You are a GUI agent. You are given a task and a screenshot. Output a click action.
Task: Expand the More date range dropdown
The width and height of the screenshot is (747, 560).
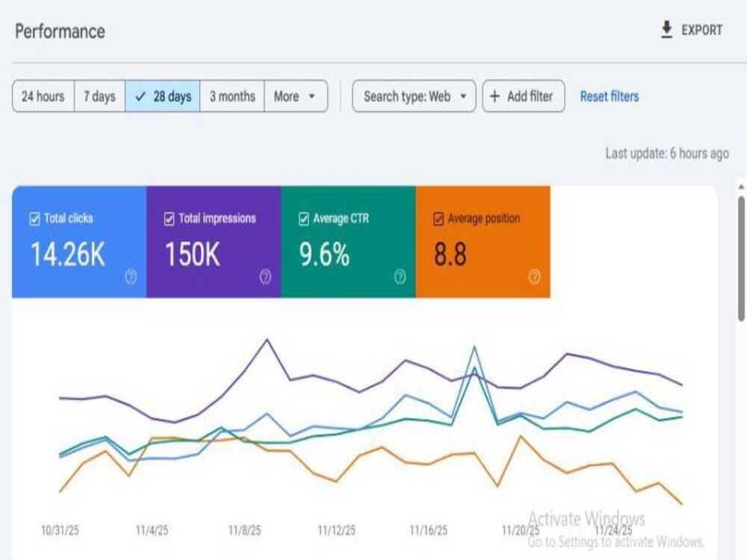296,96
